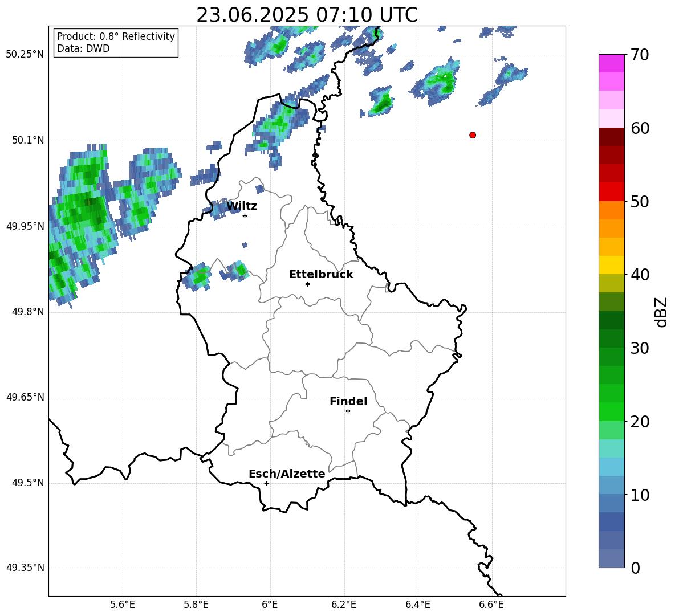
Task: Click the 49.35°N latitude label
Action: point(25,568)
